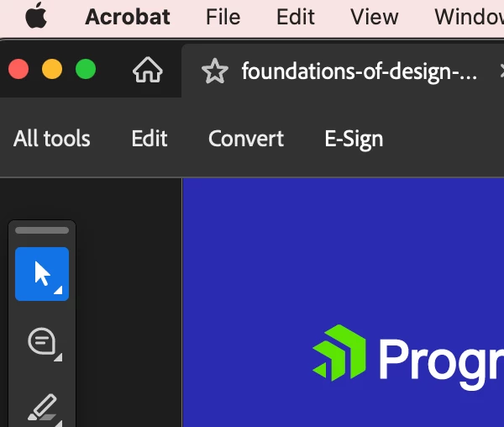504x427 pixels.
Task: Minimize window using the yellow button
Action: click(x=52, y=69)
